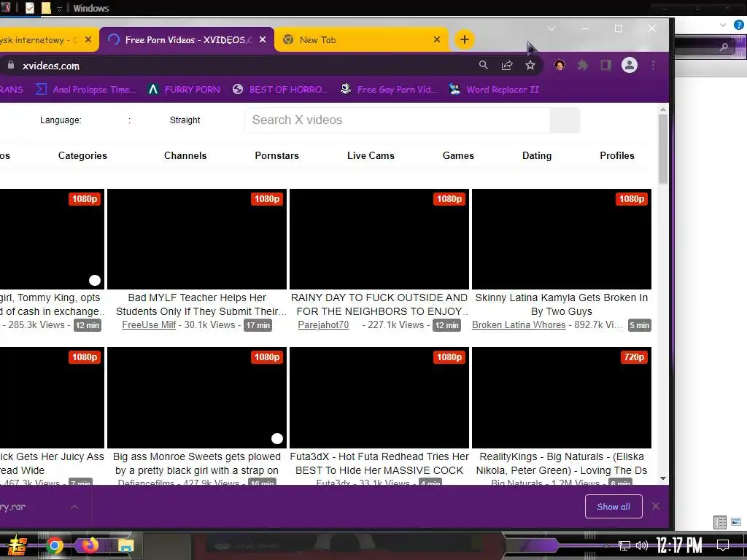The image size is (747, 560).
Task: Open the notification center icon
Action: (x=723, y=545)
